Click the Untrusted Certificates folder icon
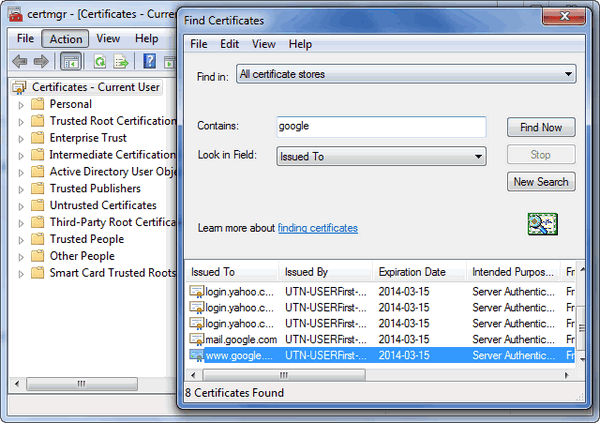The image size is (600, 423). 38,205
